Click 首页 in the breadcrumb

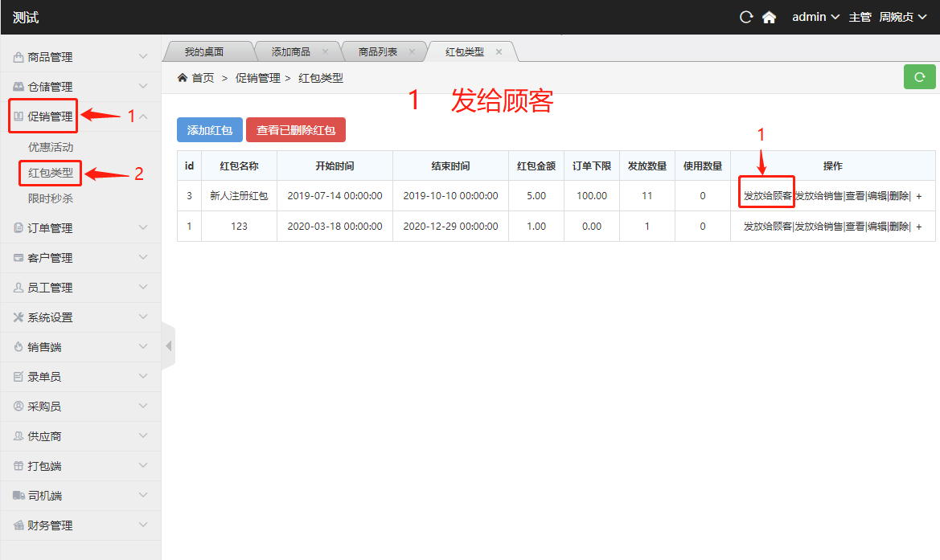pos(203,78)
